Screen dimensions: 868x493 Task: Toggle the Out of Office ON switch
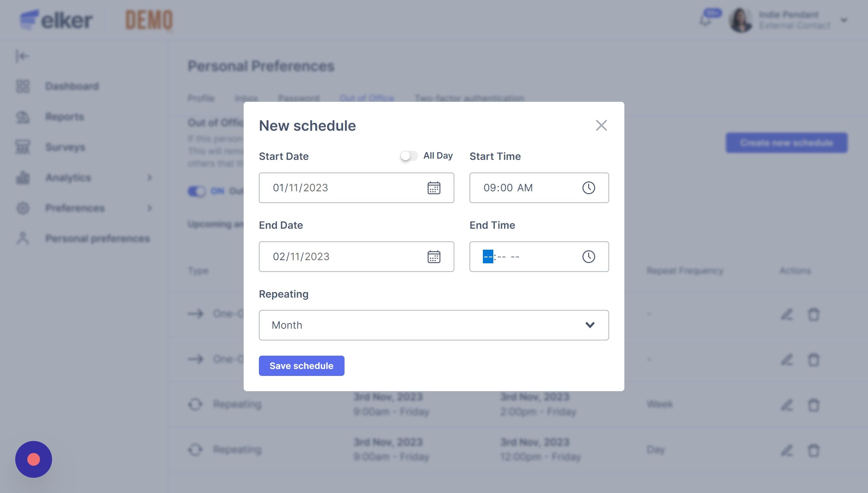[197, 191]
